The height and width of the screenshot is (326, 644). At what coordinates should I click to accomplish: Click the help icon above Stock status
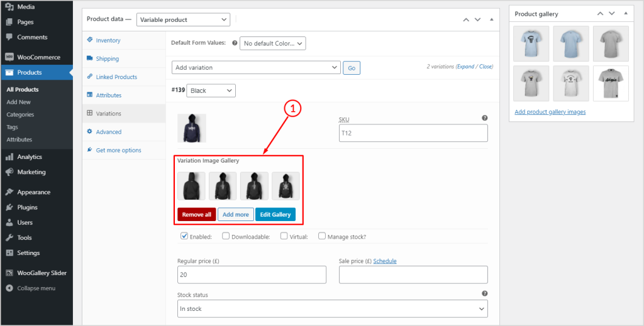(x=485, y=293)
